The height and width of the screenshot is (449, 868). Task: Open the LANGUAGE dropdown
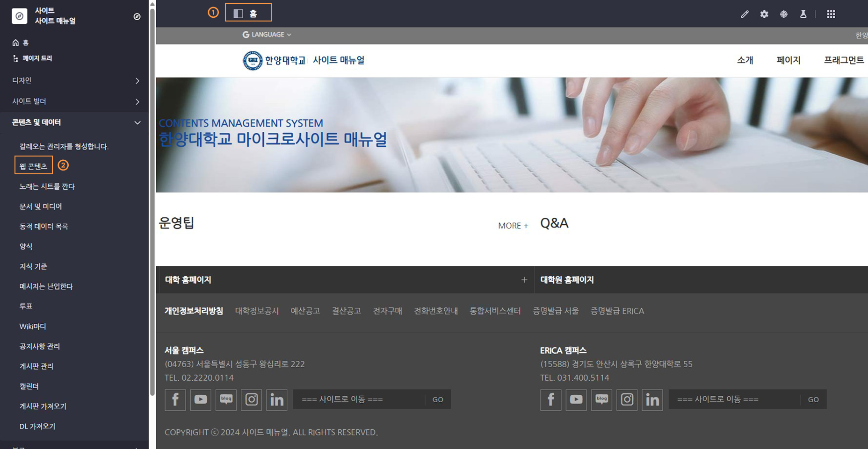point(267,35)
